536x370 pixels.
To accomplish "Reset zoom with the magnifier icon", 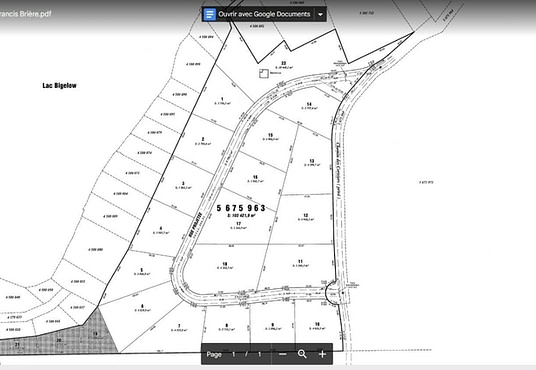I will coord(302,354).
